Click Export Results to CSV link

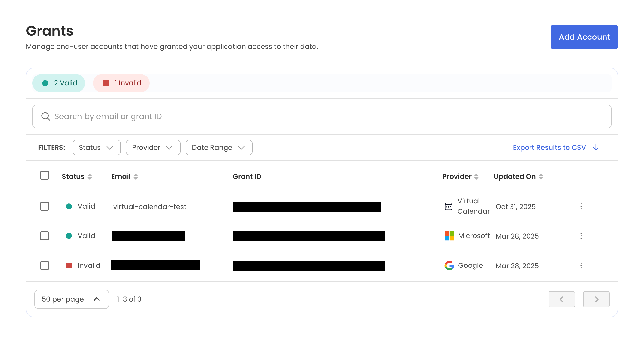(x=549, y=147)
